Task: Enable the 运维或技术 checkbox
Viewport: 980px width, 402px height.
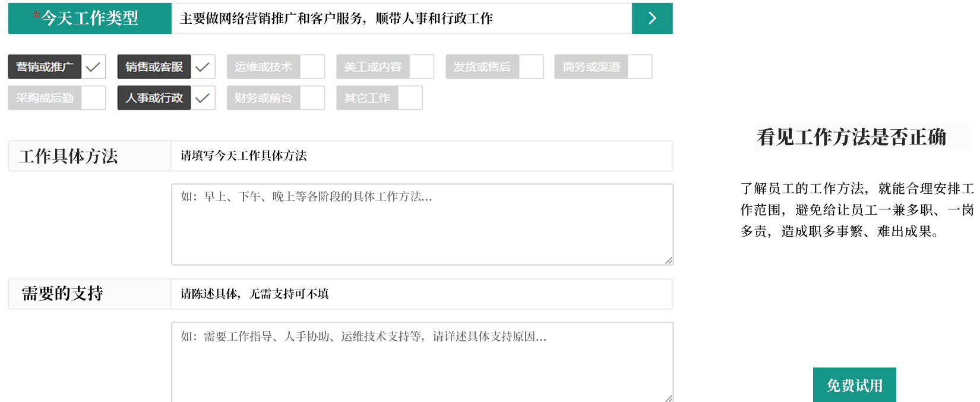Action: [312, 67]
